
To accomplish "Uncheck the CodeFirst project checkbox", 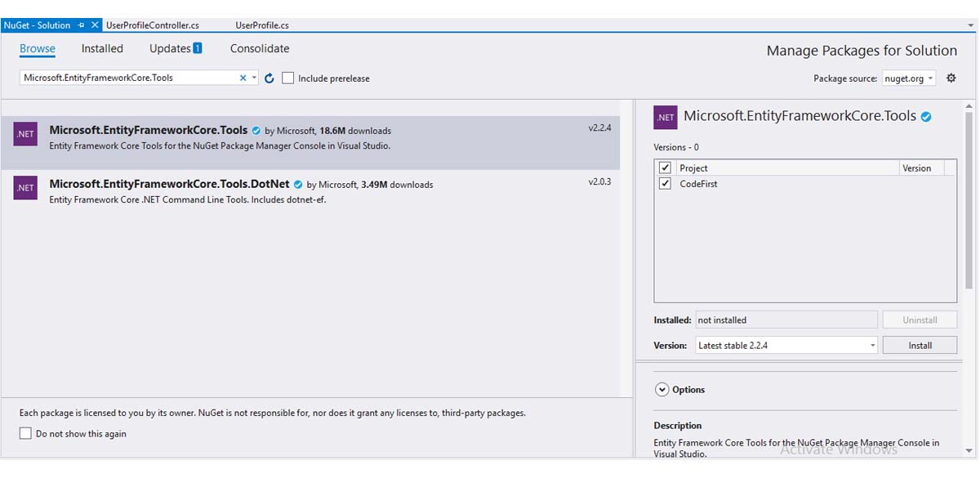I will (x=665, y=184).
